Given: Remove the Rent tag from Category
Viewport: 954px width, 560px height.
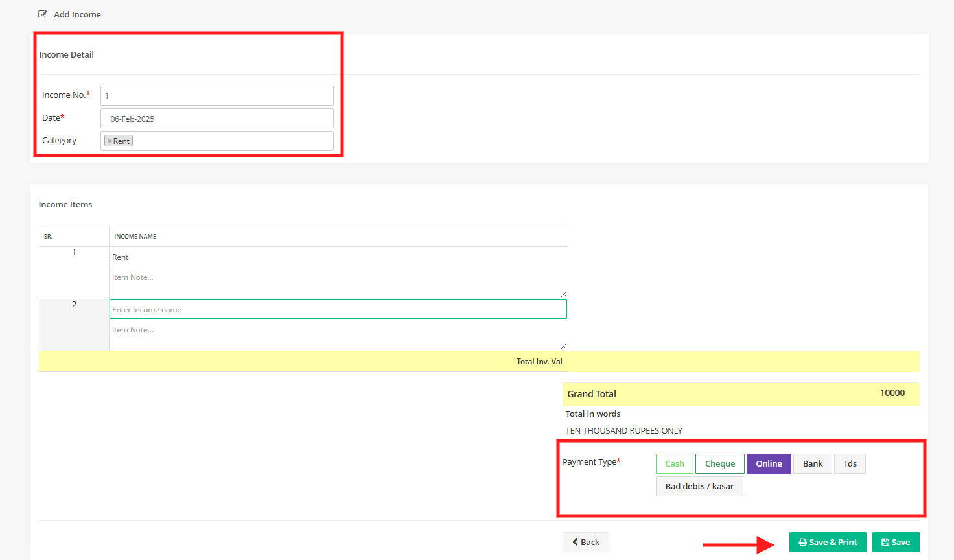Looking at the screenshot, I should [110, 141].
